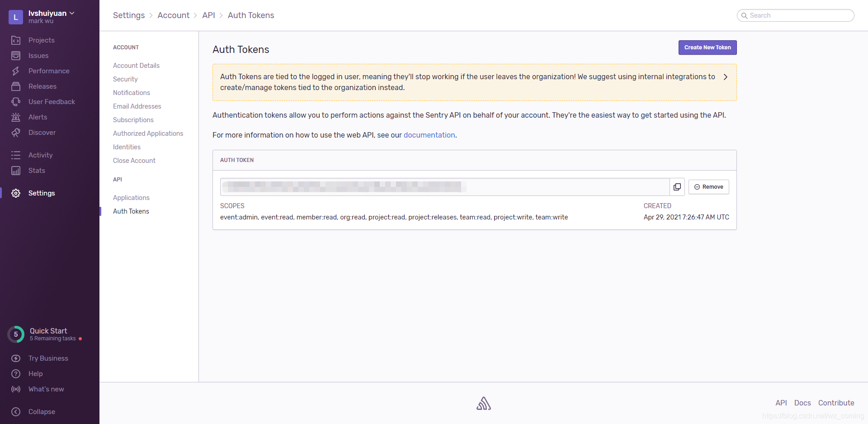The height and width of the screenshot is (424, 868).
Task: Open Close Account settings page
Action: (x=134, y=161)
